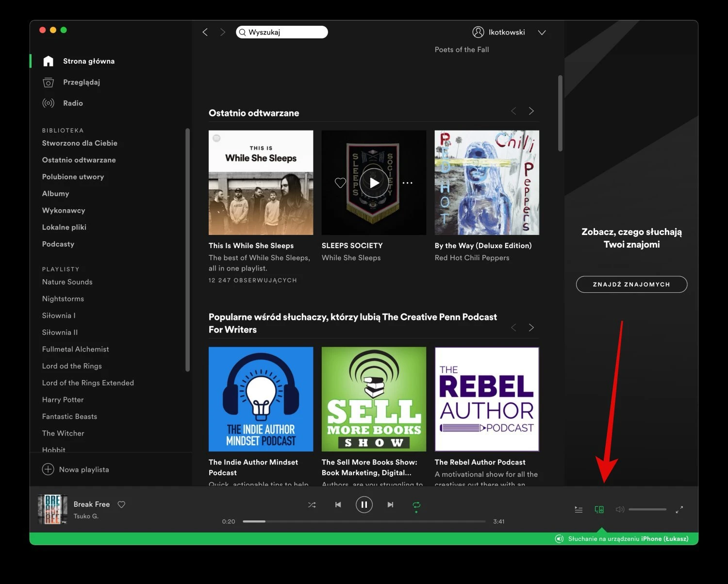Open more options for SLEEPS SOCIETY
This screenshot has width=728, height=584.
click(x=407, y=183)
